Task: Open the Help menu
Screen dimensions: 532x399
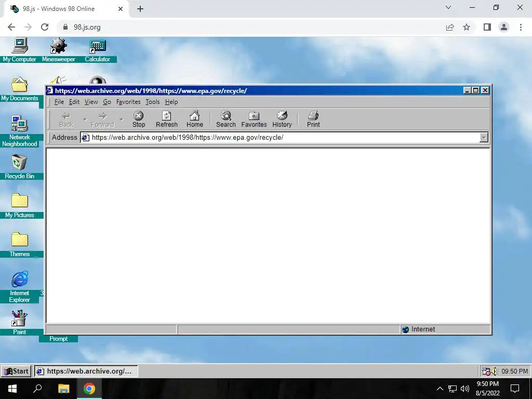Action: [171, 102]
